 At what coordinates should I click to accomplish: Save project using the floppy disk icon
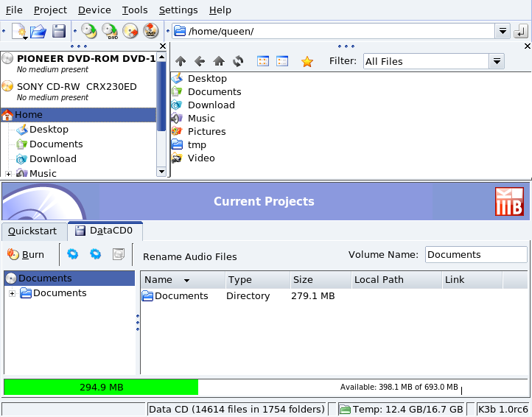coord(59,31)
